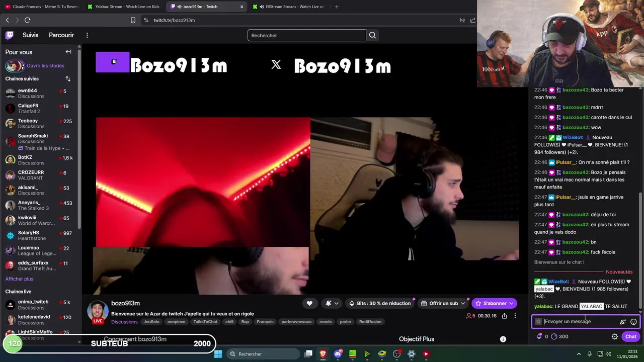Click the search magnifier button
This screenshot has height=362, width=644.
point(372,35)
